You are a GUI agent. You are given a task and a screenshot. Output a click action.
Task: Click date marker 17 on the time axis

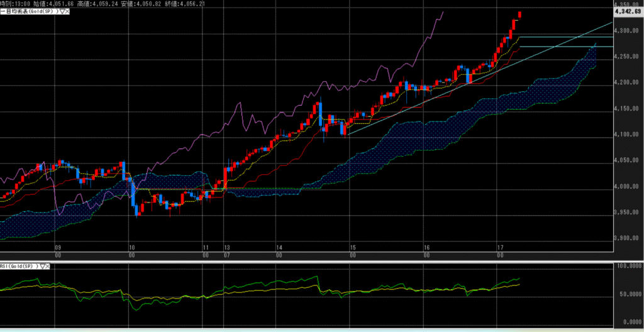[x=500, y=248]
